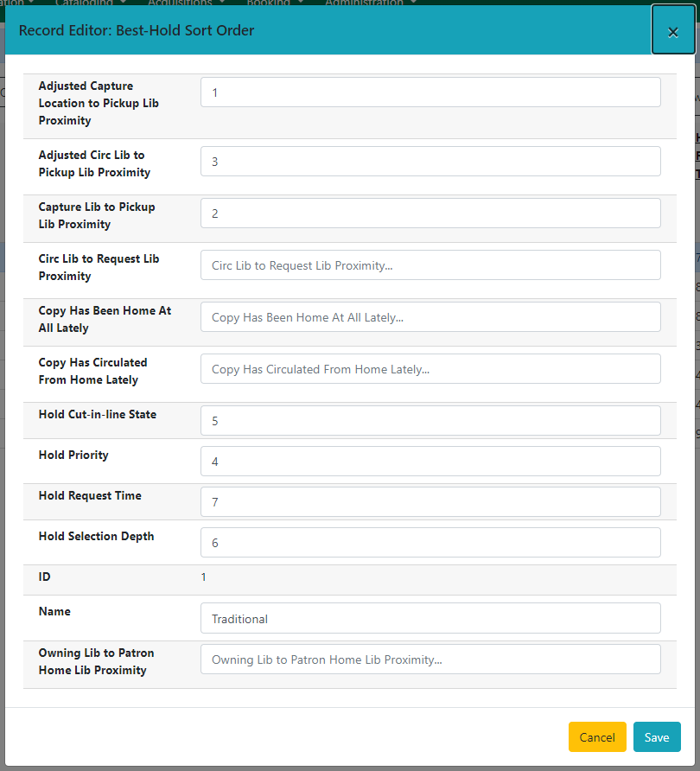Focus the Circ Lib to Request Lib input

[x=430, y=264]
